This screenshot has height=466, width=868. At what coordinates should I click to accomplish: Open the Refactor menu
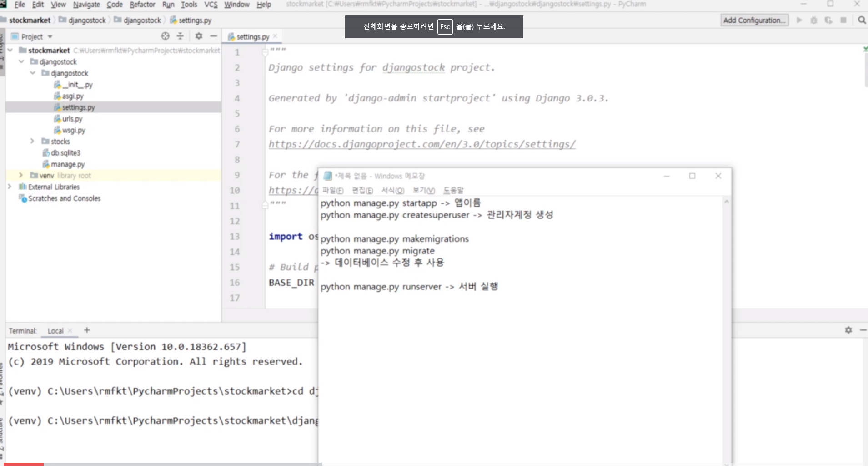pos(142,5)
